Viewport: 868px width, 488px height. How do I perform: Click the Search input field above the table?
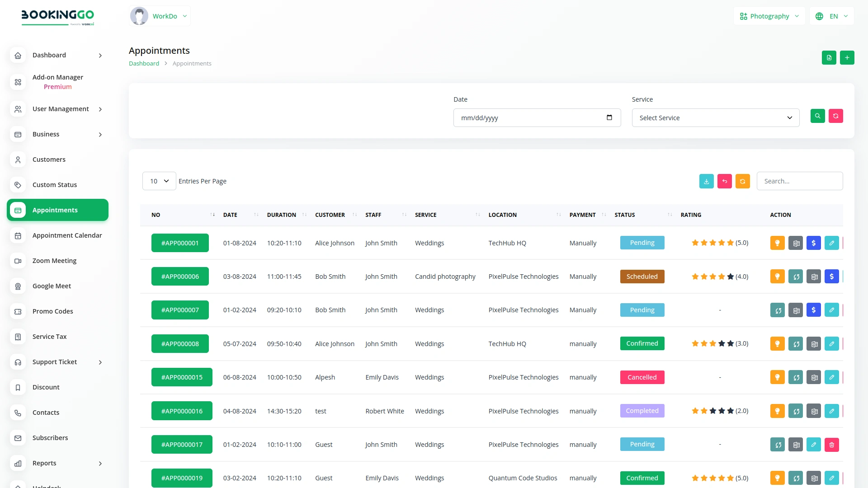pos(799,181)
